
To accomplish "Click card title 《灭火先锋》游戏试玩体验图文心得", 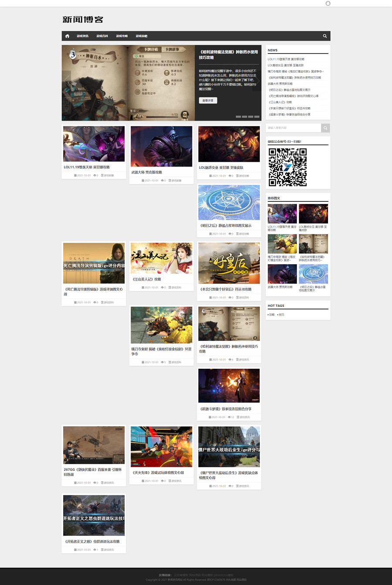I will point(158,473).
